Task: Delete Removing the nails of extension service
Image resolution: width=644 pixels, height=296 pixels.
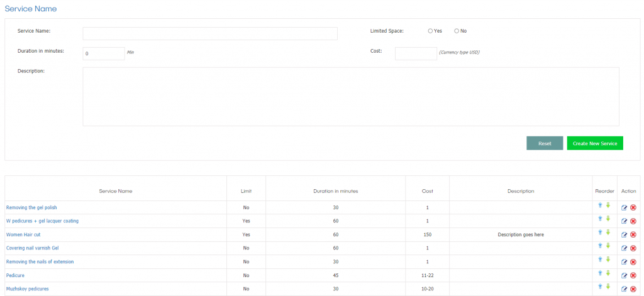Action: pyautogui.click(x=633, y=262)
